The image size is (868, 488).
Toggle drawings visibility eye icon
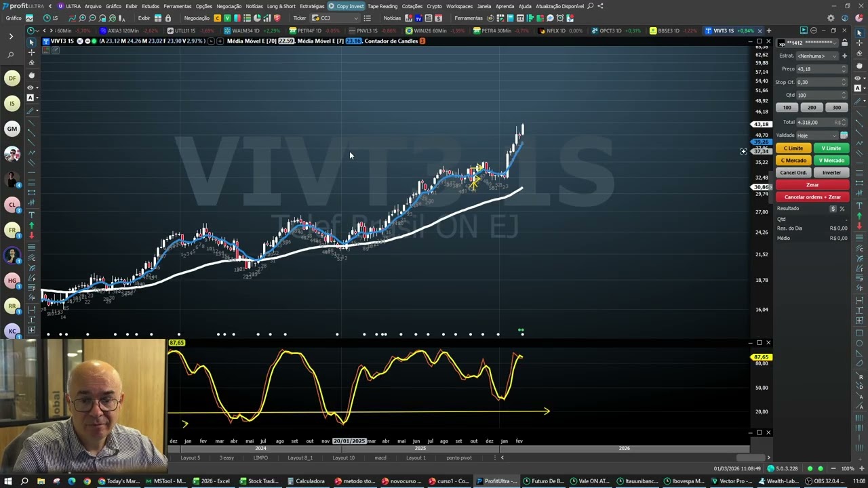coord(858,78)
